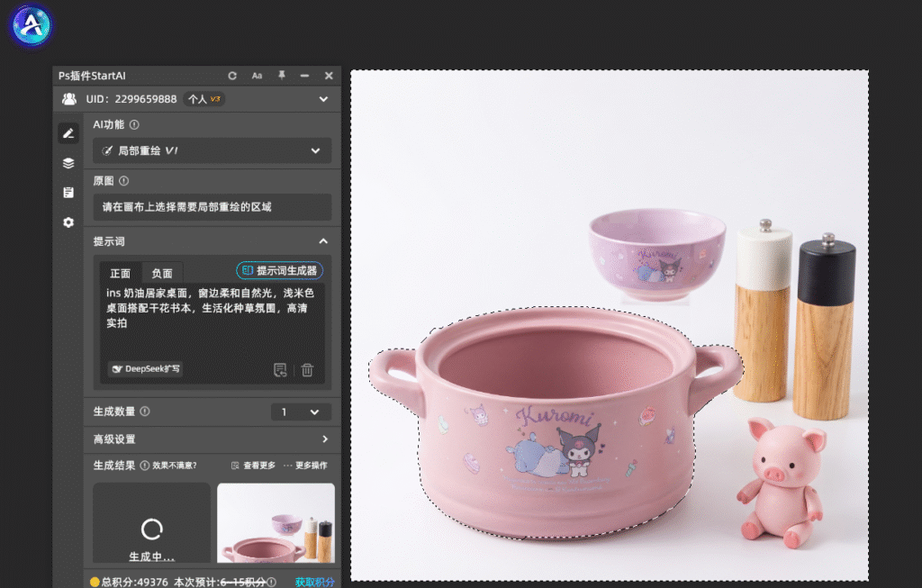Viewport: 922px width, 588px height.
Task: Show info tooltip next to 生成结果
Action: tap(145, 466)
